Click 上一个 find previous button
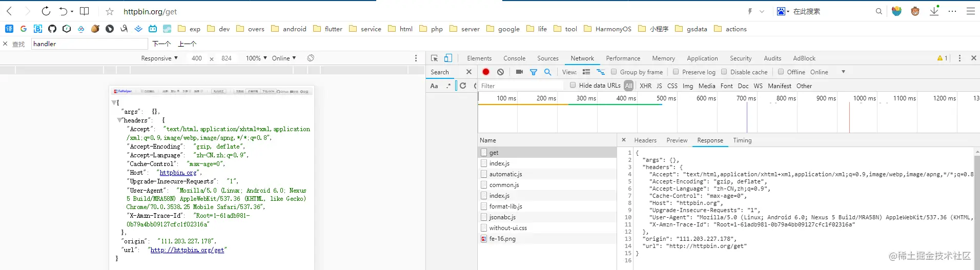This screenshot has width=980, height=270. point(187,44)
